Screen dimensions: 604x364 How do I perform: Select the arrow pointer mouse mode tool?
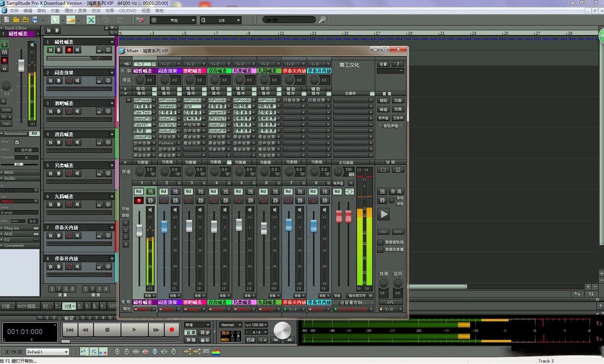55,20
